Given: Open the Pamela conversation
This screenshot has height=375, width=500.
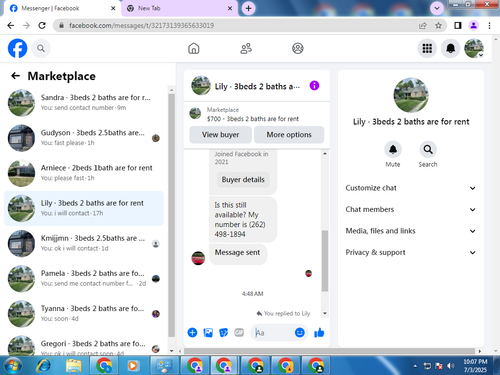Looking at the screenshot, I should click(x=83, y=279).
